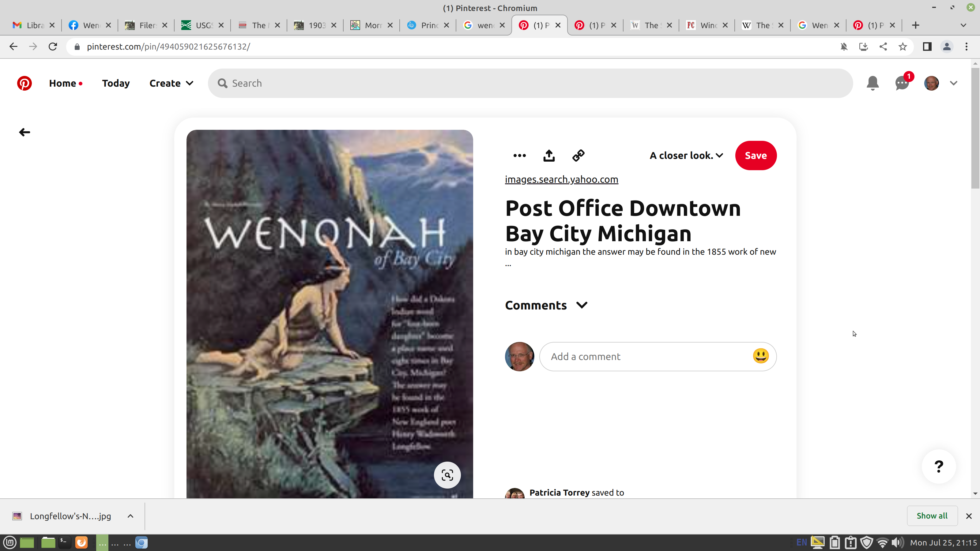Open your Pinterest profile avatar
This screenshot has height=551, width=980.
(931, 83)
